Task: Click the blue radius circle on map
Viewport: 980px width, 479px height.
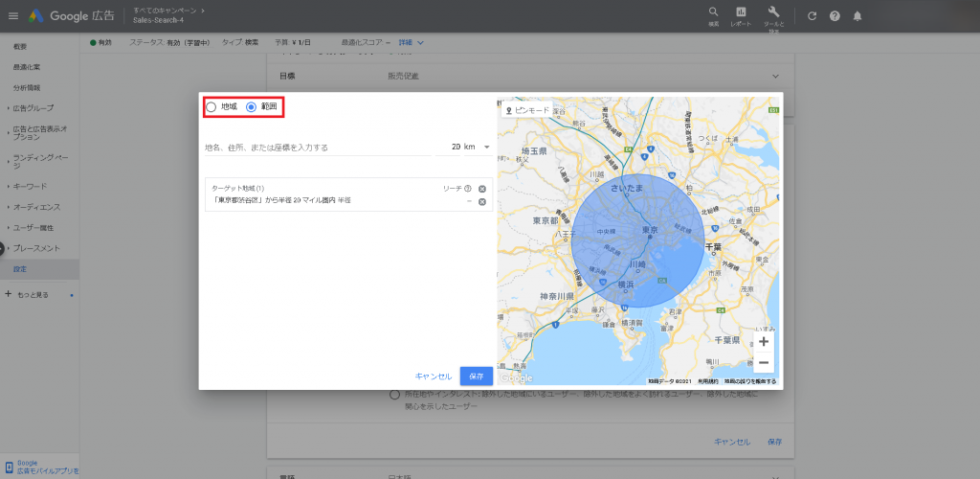Action: click(637, 240)
